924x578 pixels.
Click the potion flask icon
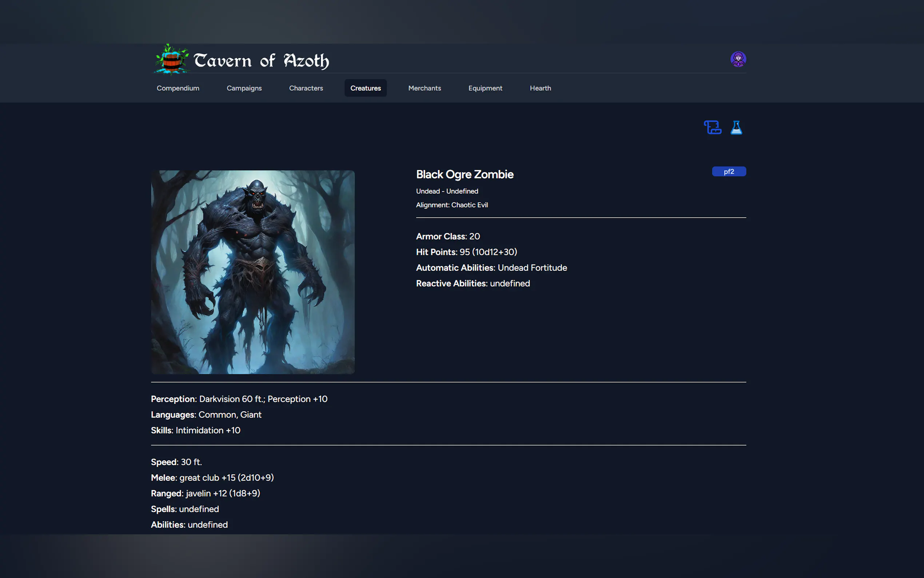[x=736, y=128]
